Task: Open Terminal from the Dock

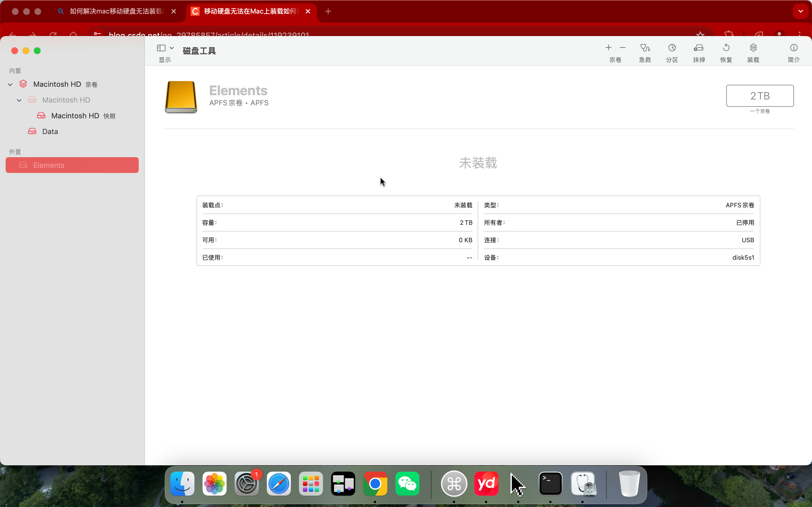Action: point(550,484)
